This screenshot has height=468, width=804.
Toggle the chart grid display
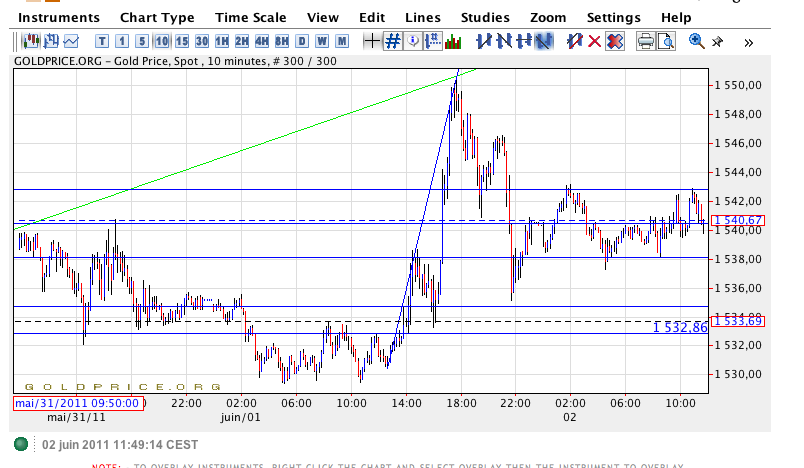(x=393, y=41)
